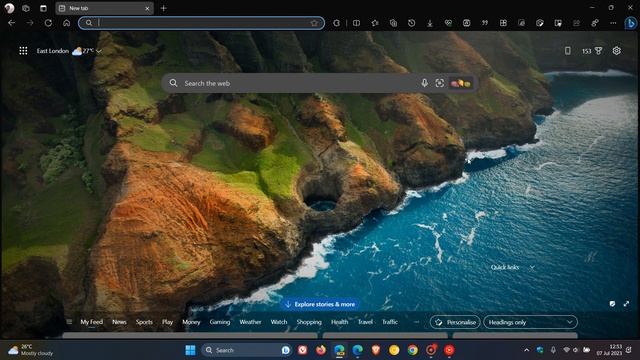Switch to the Traffic tab
The height and width of the screenshot is (360, 640).
coord(390,322)
